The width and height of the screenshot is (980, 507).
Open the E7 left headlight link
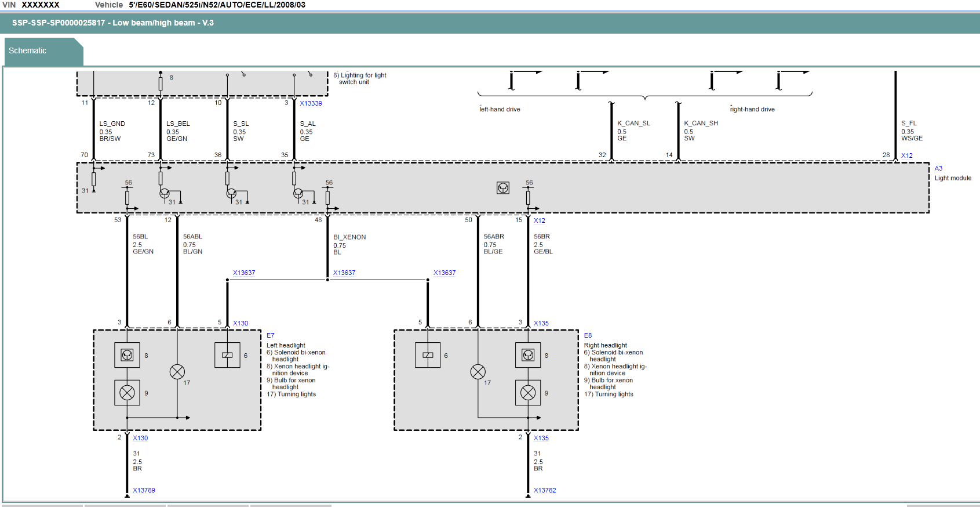pos(271,335)
